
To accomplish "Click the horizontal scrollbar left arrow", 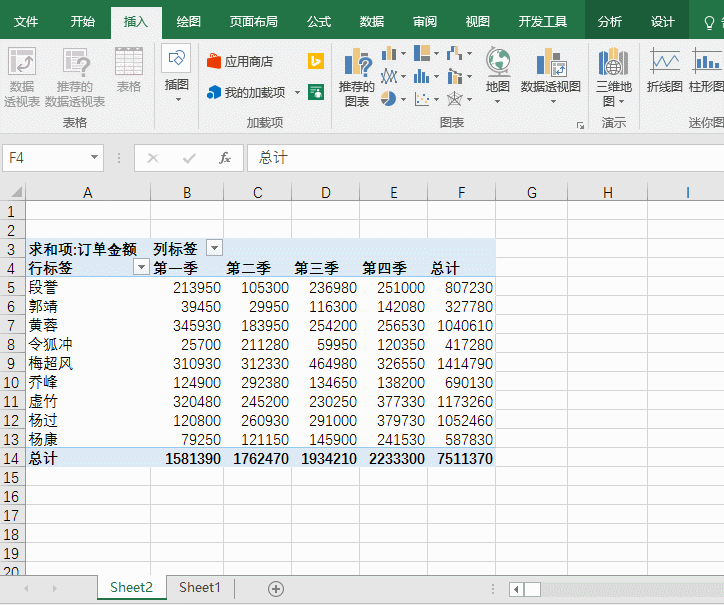I will point(517,589).
